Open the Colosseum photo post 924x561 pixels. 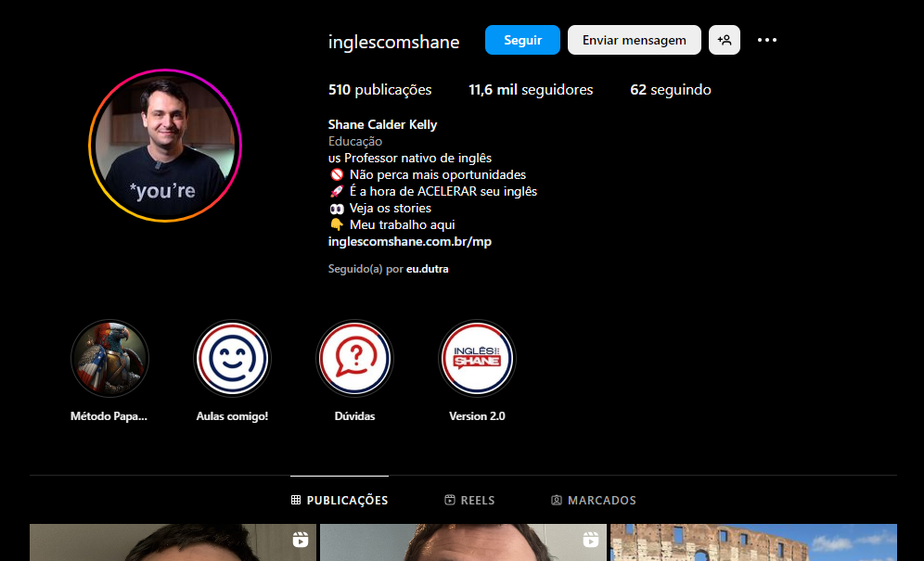(x=753, y=542)
